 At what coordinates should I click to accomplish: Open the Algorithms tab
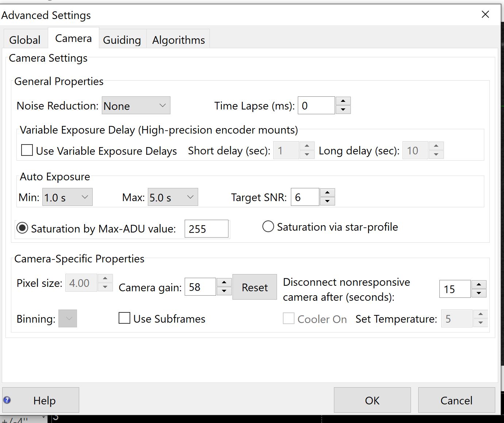(178, 40)
